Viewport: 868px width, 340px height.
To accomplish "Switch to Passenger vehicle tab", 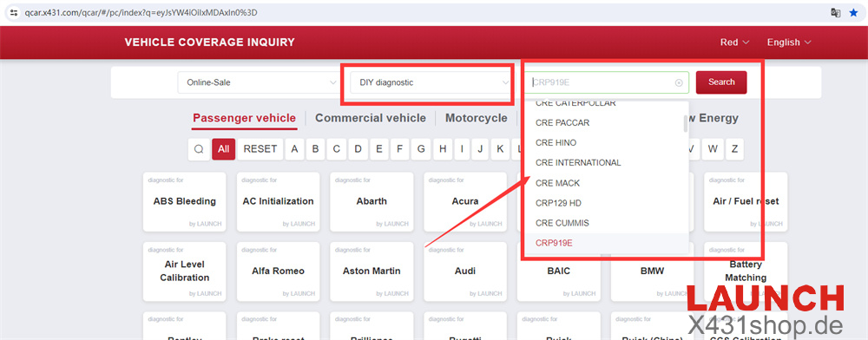I will [244, 118].
